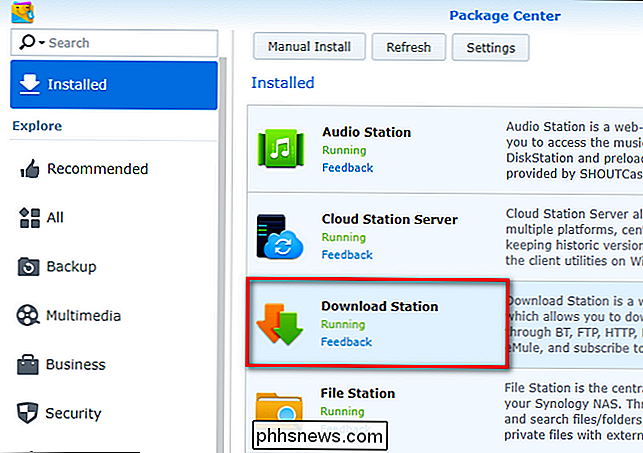Click the sidebar vertical scrollbar
The image size is (643, 453).
coord(222,254)
